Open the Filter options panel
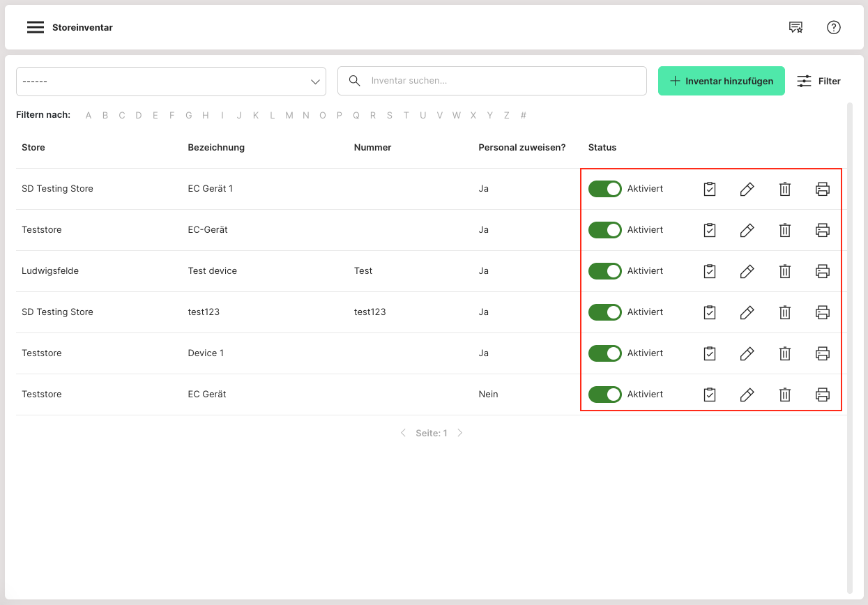 coord(818,82)
